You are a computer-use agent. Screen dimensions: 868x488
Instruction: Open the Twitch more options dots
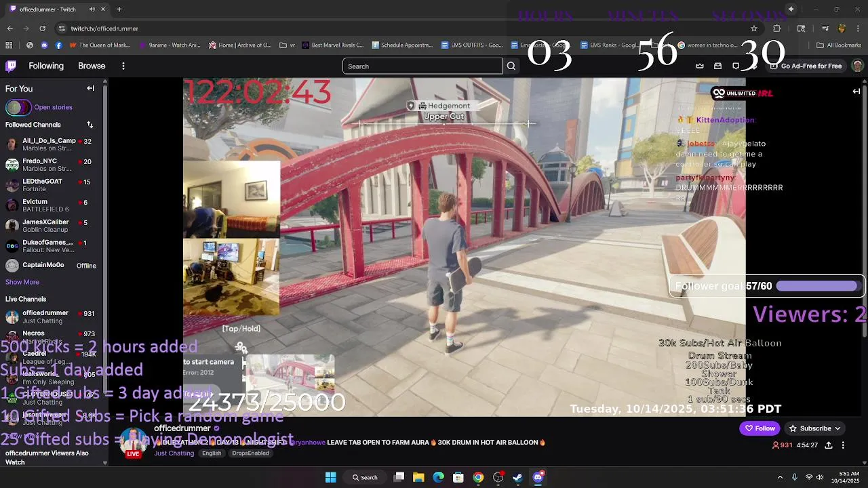point(123,66)
